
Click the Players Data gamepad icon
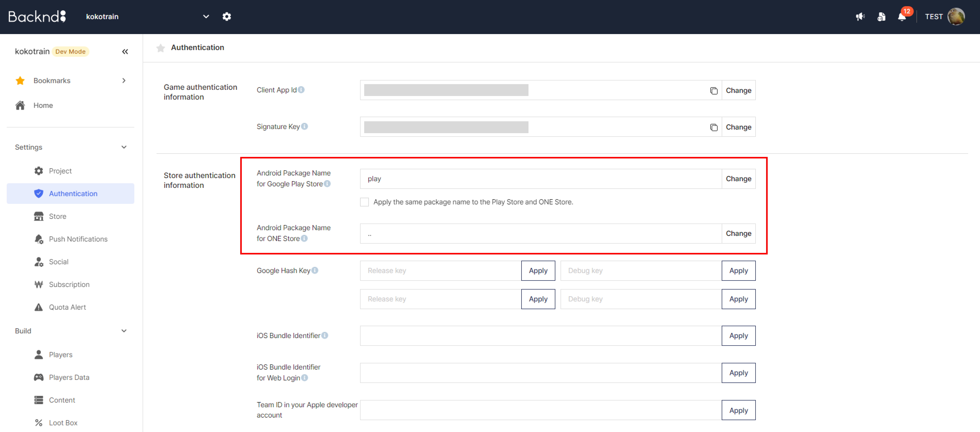[38, 377]
